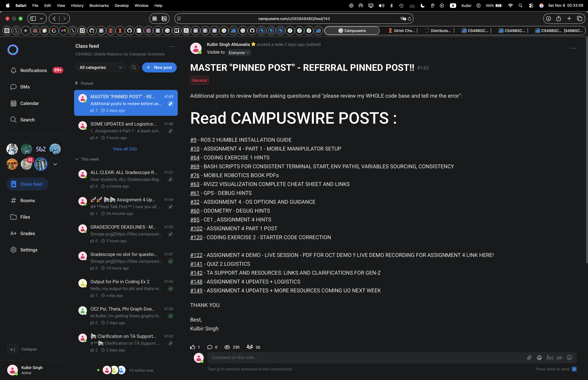Open the Visible to Everyone dropdown
This screenshot has height=380, width=588.
[x=239, y=53]
